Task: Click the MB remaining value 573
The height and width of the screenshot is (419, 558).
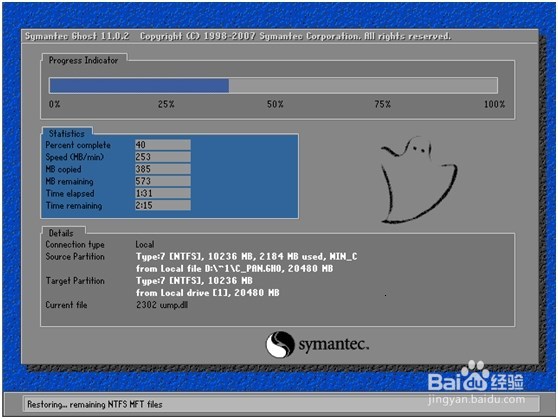Action: click(x=163, y=181)
